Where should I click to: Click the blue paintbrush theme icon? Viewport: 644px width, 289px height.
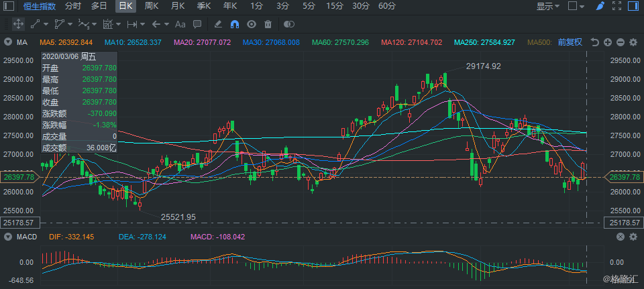click(x=600, y=6)
